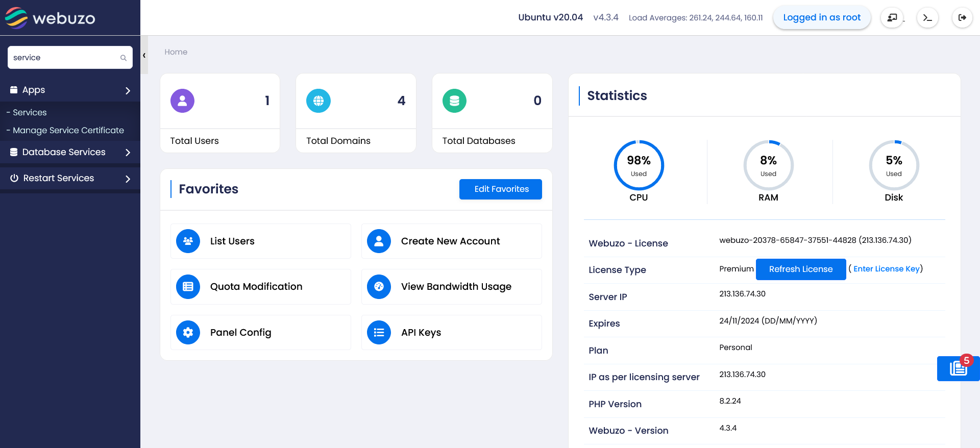Expand the Restart Services menu
Viewport: 980px width, 448px height.
70,178
